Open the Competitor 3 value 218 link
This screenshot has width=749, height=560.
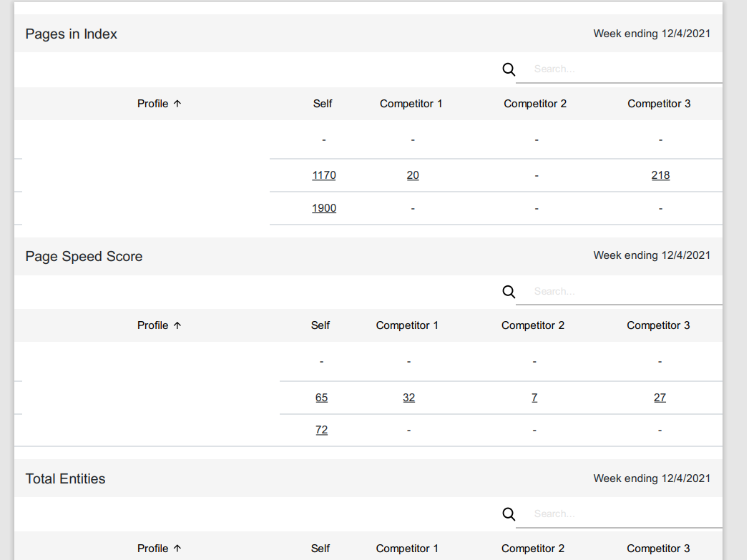[x=660, y=176]
